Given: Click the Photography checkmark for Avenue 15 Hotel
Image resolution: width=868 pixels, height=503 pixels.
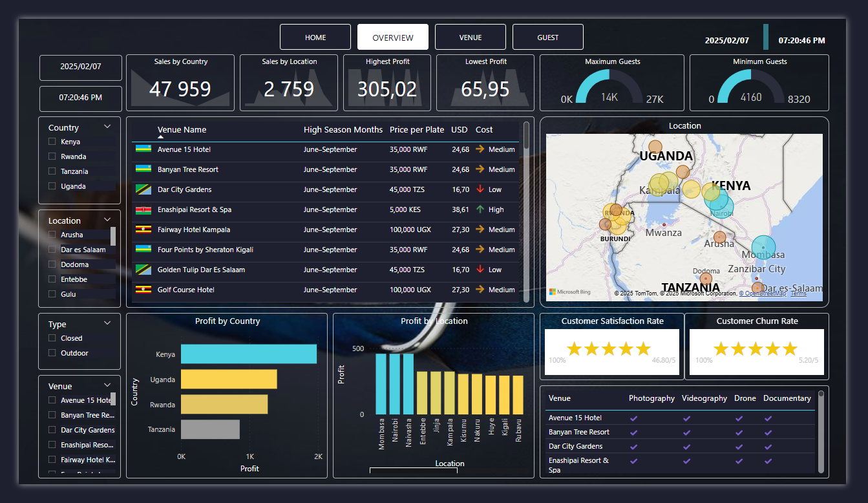Looking at the screenshot, I should coord(633,418).
